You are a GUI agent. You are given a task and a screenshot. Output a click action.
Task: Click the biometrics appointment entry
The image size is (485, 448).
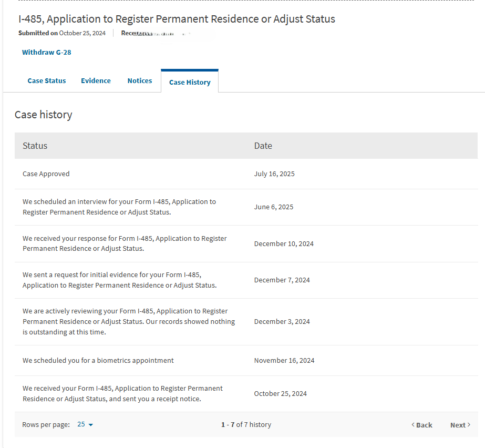[98, 361]
